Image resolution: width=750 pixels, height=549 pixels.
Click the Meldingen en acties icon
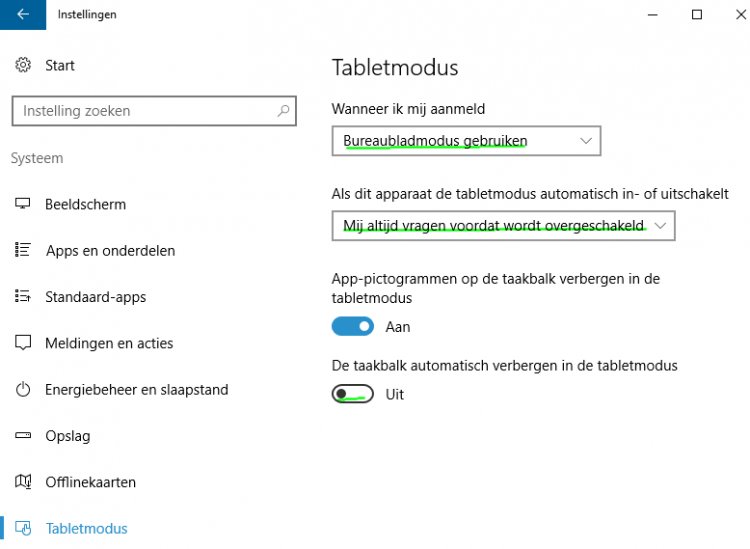pyautogui.click(x=23, y=343)
